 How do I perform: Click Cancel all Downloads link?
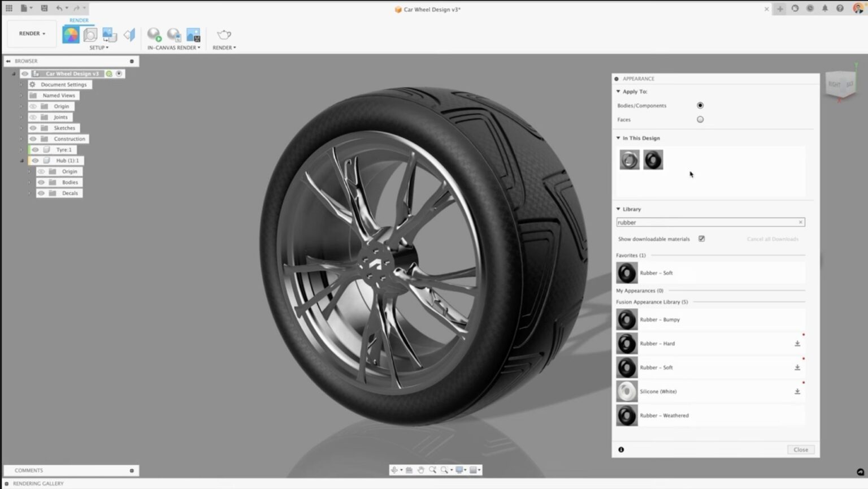tap(772, 239)
